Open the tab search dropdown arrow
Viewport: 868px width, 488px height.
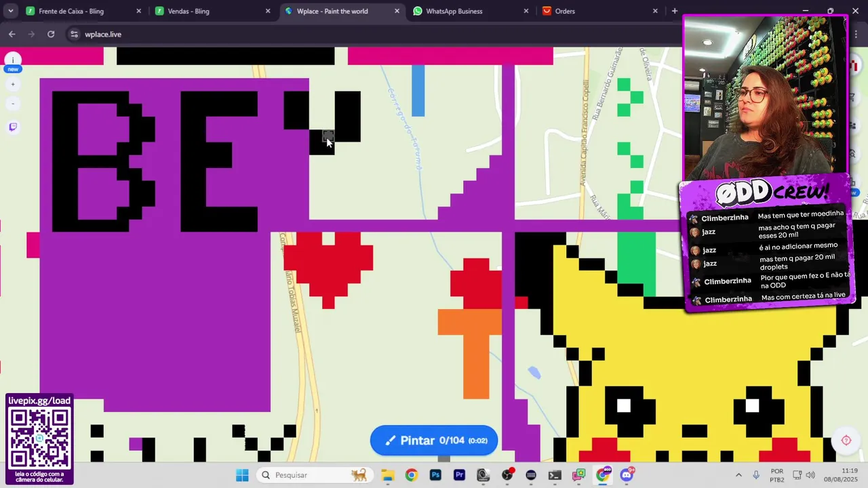[x=10, y=11]
